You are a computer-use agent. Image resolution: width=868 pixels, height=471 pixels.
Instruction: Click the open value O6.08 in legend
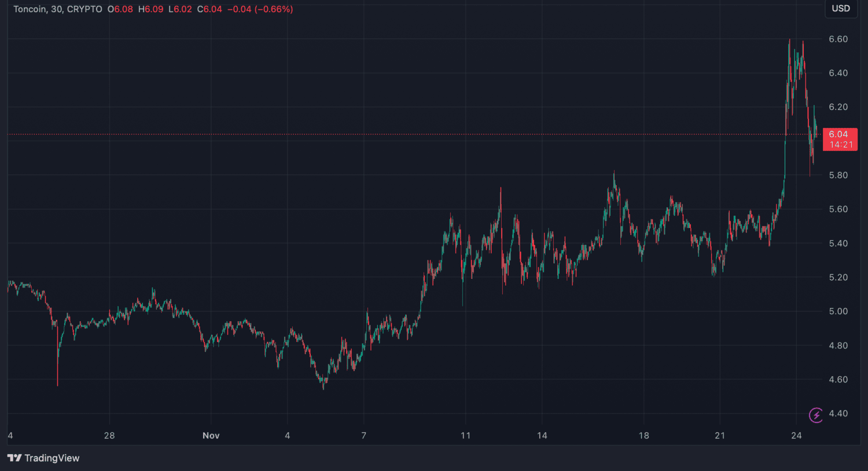(120, 9)
